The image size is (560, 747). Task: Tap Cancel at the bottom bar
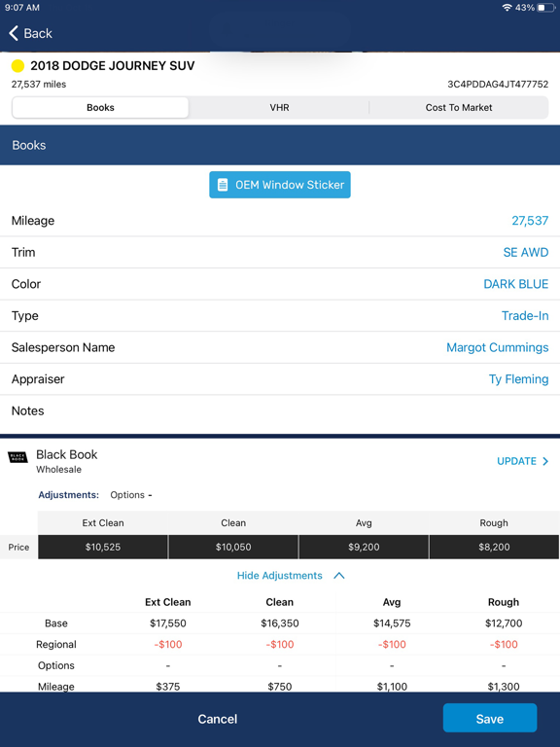(x=218, y=719)
